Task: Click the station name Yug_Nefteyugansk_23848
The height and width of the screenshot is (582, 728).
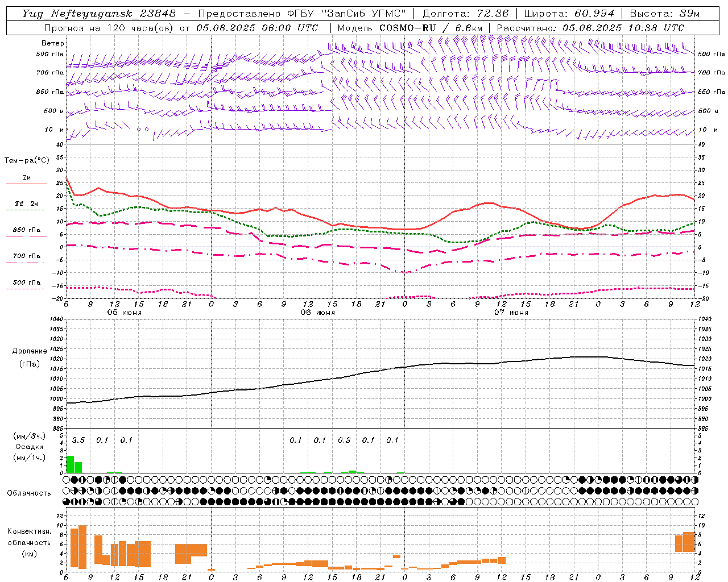Action: [98, 14]
